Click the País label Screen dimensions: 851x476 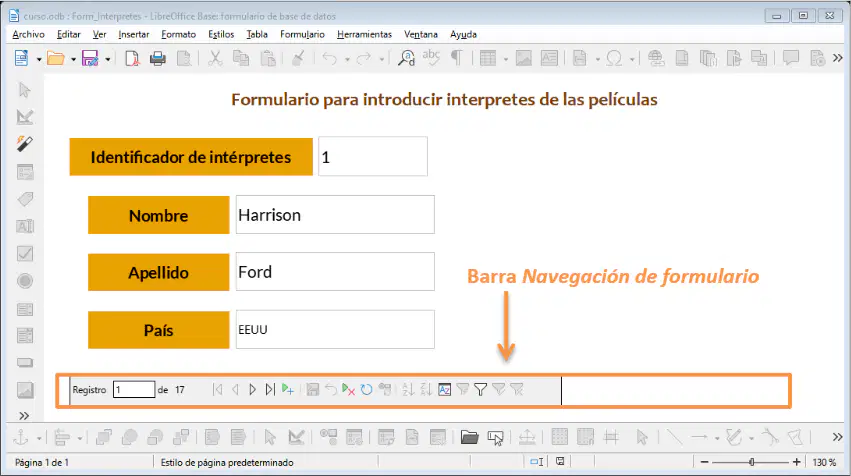158,330
